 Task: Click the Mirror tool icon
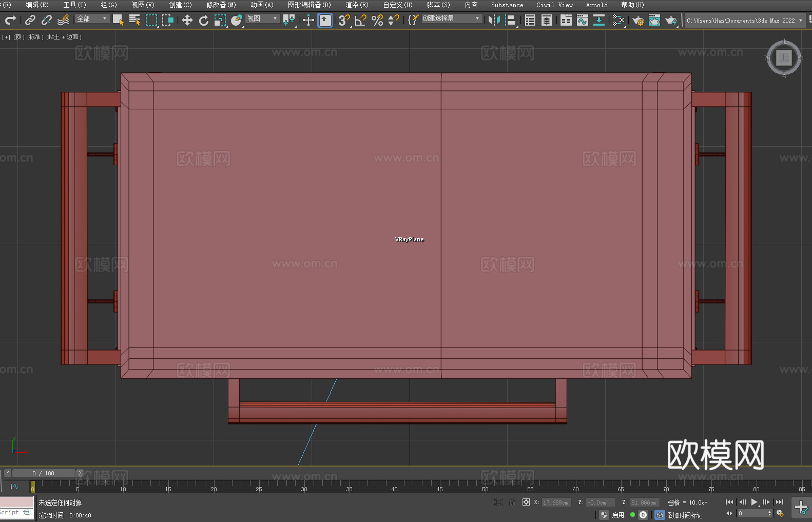494,20
